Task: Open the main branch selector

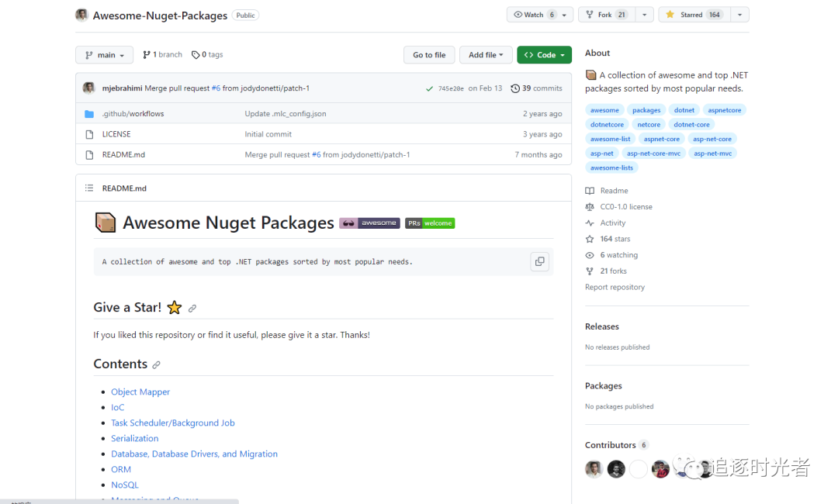Action: (x=104, y=55)
